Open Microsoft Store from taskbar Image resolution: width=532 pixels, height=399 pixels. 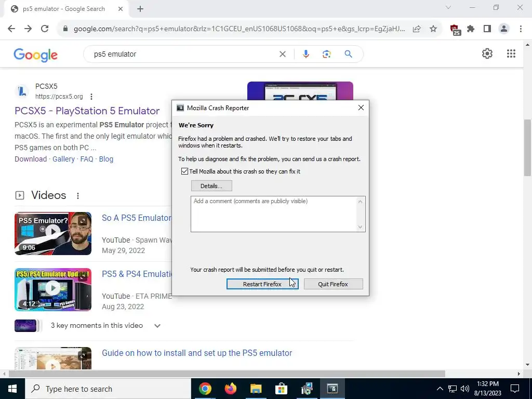281,389
